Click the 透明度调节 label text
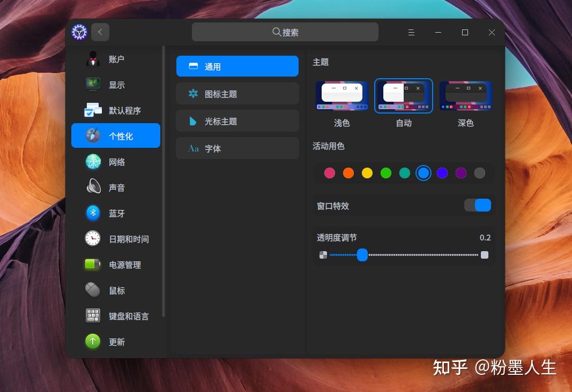The height and width of the screenshot is (392, 572). pos(337,238)
